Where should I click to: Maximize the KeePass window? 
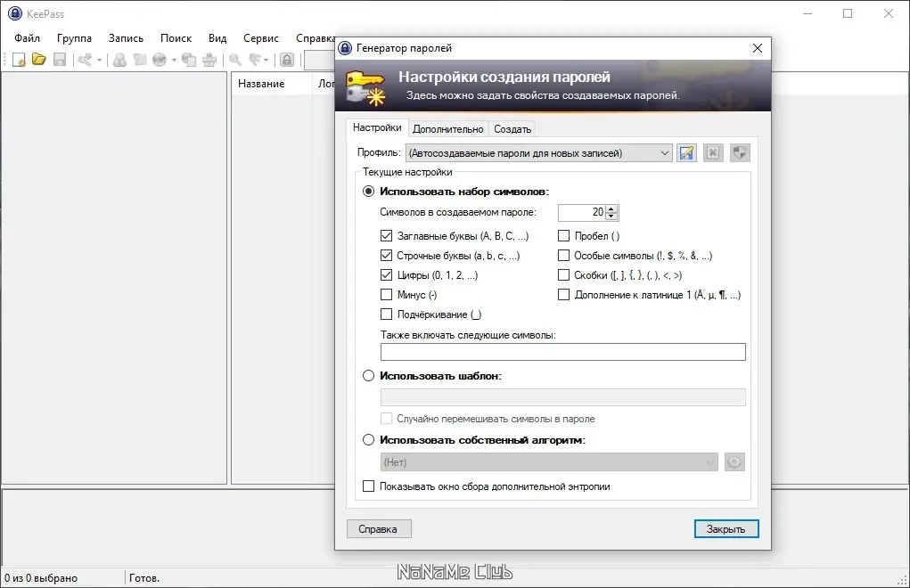(x=848, y=13)
